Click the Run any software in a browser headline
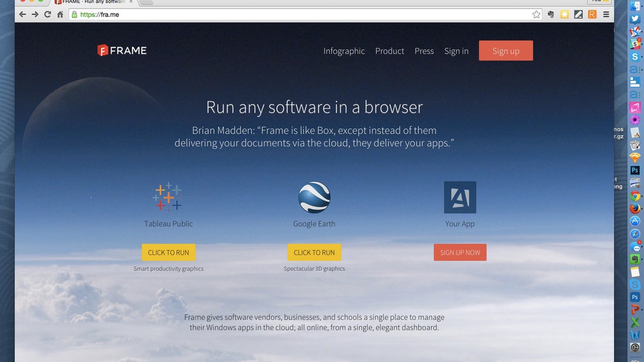Image resolution: width=644 pixels, height=362 pixels. tap(314, 107)
